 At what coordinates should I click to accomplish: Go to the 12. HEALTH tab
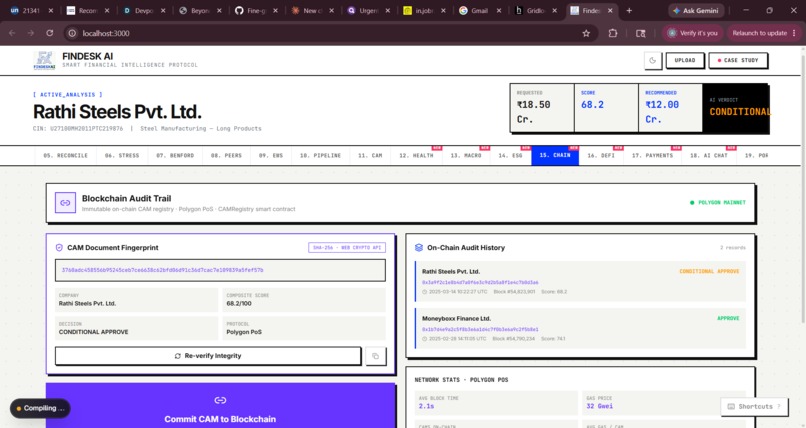[416, 155]
